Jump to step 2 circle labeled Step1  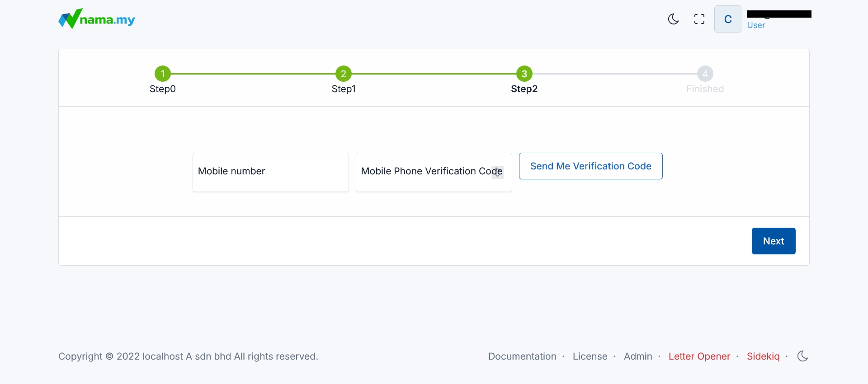click(344, 74)
